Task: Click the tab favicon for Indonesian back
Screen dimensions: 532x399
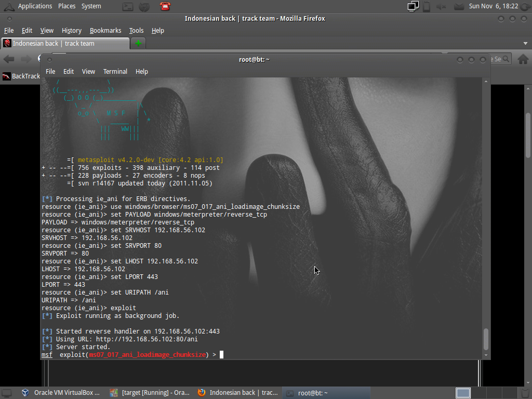Action: pos(7,44)
